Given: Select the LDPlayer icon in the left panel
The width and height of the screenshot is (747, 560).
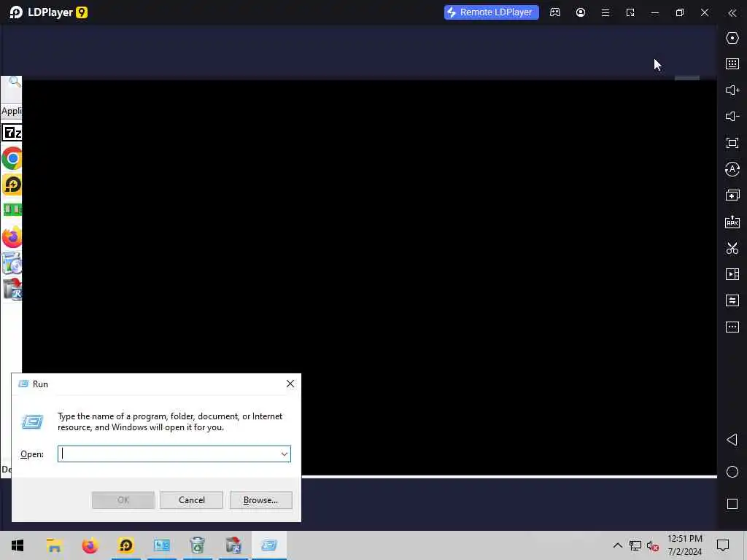Looking at the screenshot, I should tap(12, 184).
